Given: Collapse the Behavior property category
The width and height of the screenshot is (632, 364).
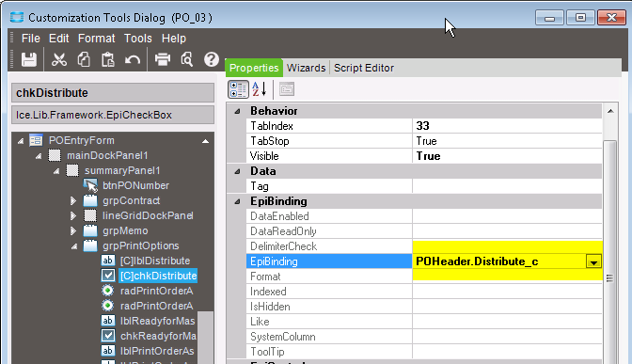Looking at the screenshot, I should 237,111.
